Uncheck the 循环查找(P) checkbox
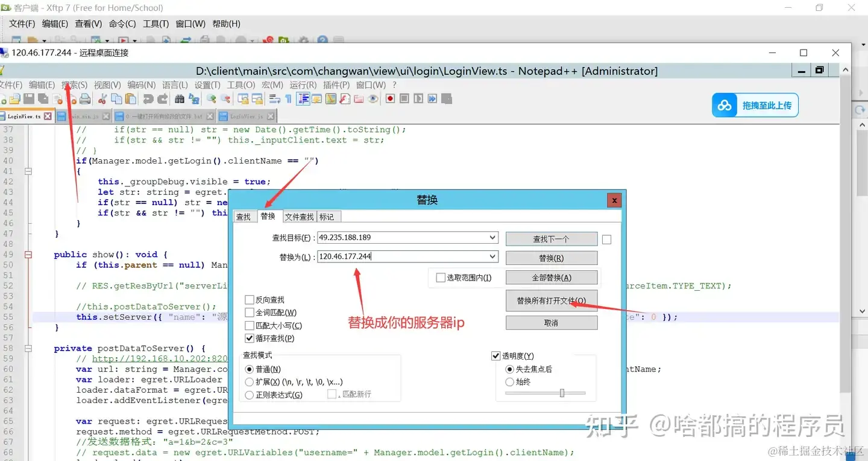The image size is (868, 461). [x=250, y=339]
